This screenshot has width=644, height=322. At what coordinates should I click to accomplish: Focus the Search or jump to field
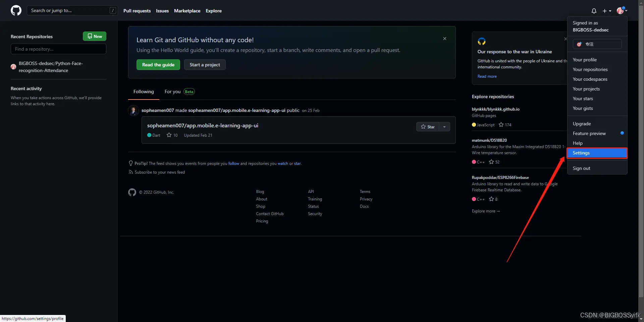click(x=72, y=10)
